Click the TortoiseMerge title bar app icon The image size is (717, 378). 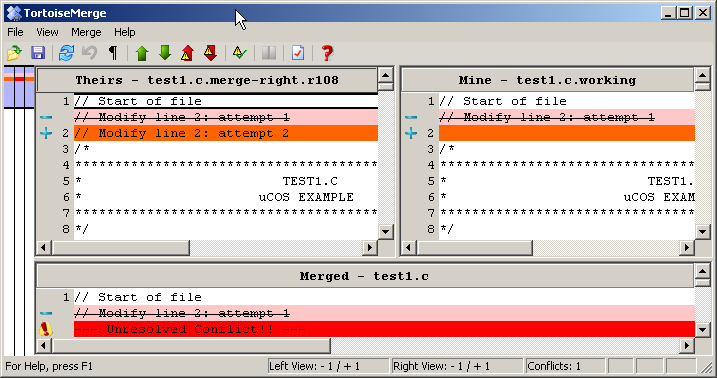pos(14,13)
